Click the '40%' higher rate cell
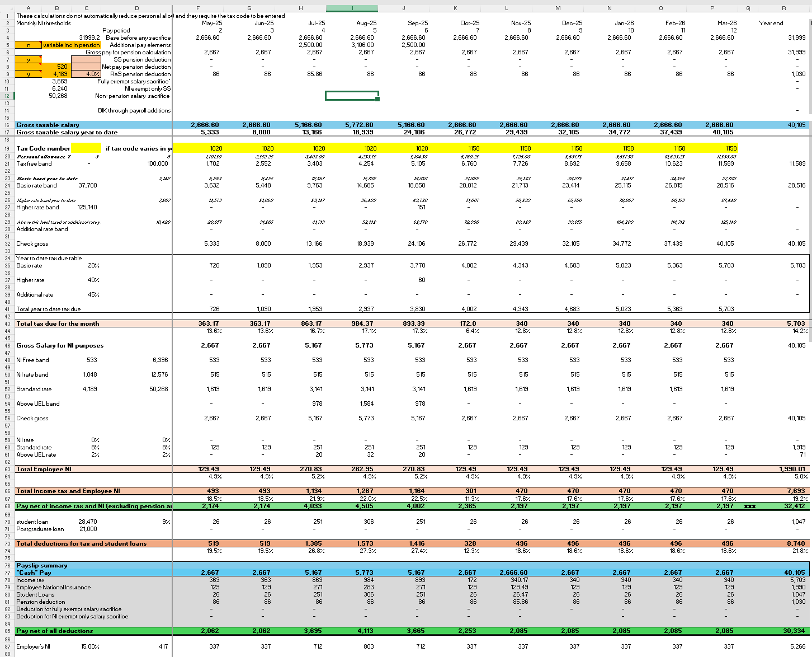 click(x=93, y=280)
